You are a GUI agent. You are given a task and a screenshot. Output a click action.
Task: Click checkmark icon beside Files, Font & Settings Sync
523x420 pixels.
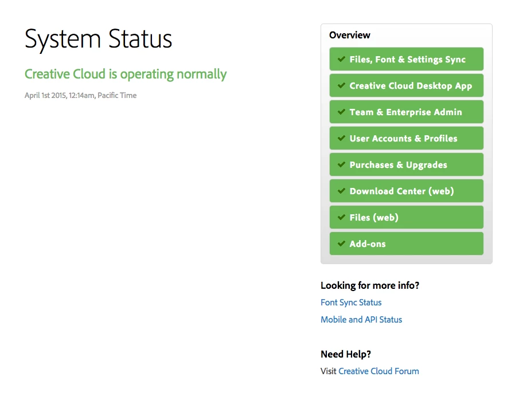click(x=341, y=59)
